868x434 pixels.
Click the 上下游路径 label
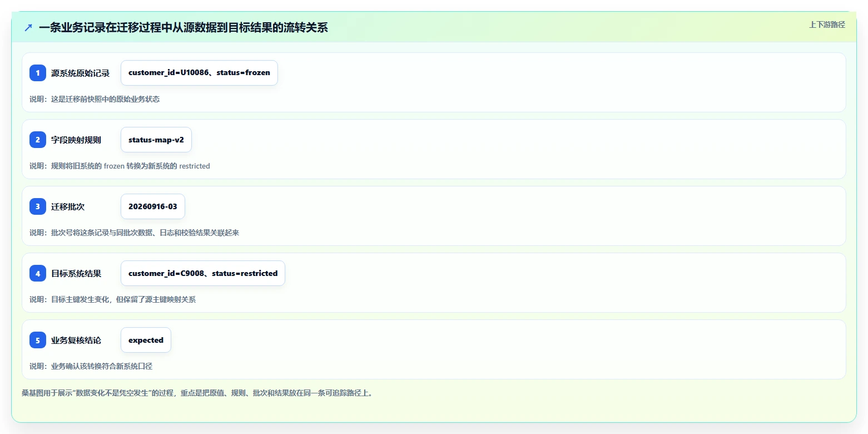pyautogui.click(x=827, y=24)
